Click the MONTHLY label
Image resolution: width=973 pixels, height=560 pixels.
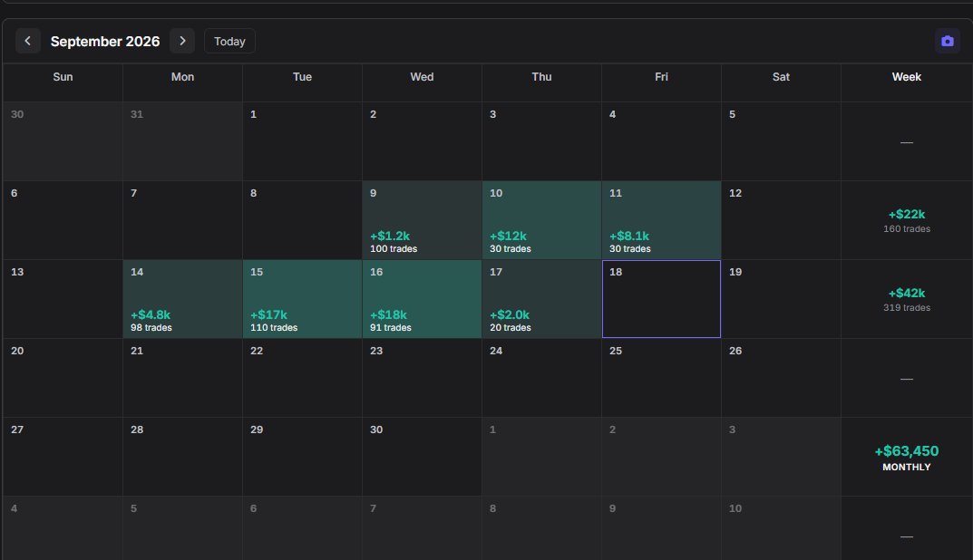point(907,467)
